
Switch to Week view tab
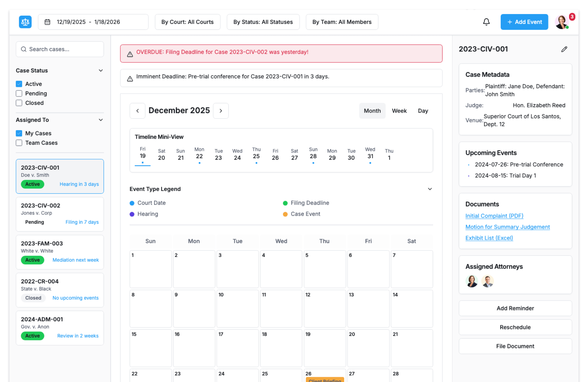(x=399, y=111)
